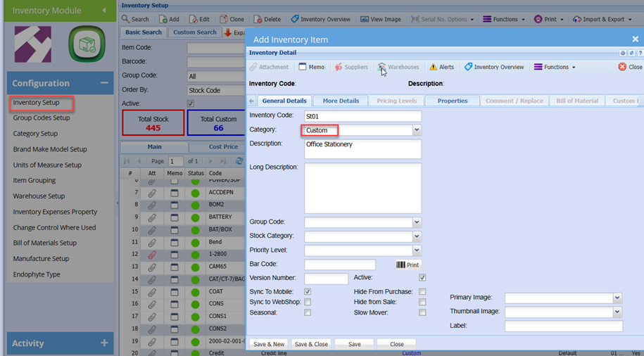Open Alerts warning icon
Viewport: 644px width, 356px height.
coord(434,67)
